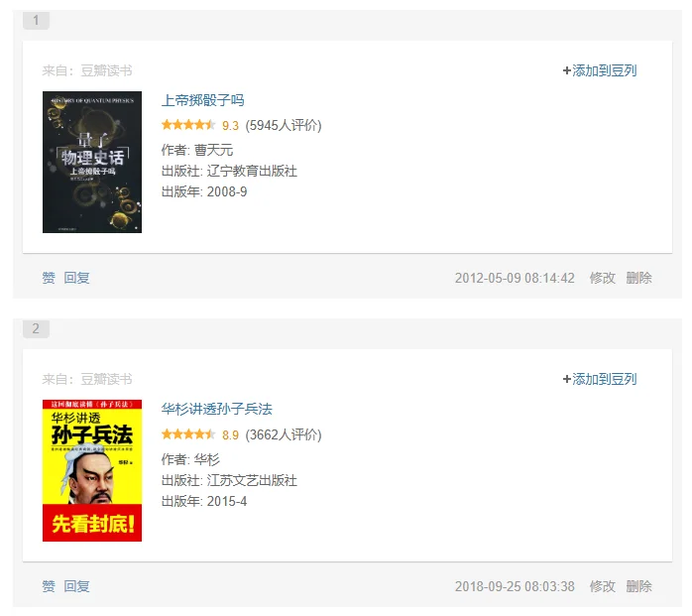Add the first book via 添加到豆列
Image resolution: width=692 pixels, height=616 pixels.
[600, 70]
